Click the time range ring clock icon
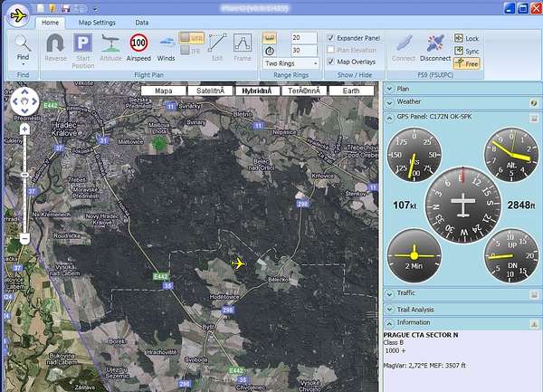The width and height of the screenshot is (543, 392). pyautogui.click(x=270, y=51)
